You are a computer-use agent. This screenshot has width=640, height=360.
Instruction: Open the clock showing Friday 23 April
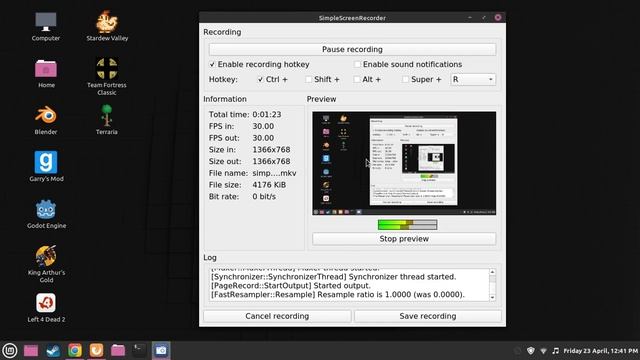(x=600, y=351)
